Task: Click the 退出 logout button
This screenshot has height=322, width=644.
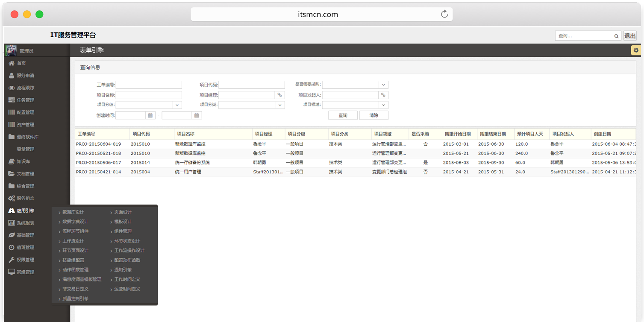Action: (630, 36)
